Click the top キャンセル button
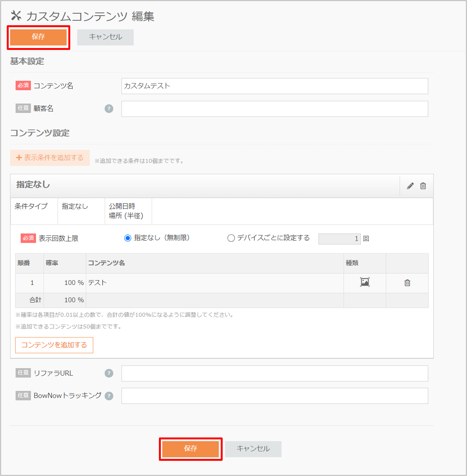 tap(105, 37)
